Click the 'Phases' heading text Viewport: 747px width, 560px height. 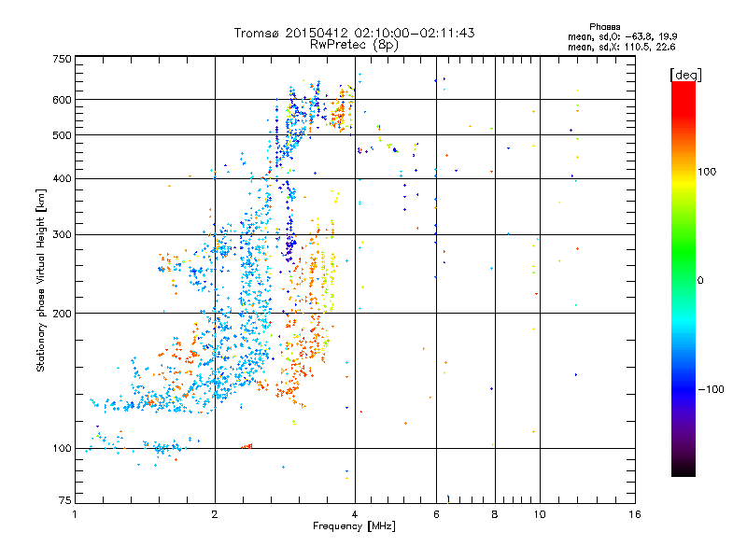604,27
